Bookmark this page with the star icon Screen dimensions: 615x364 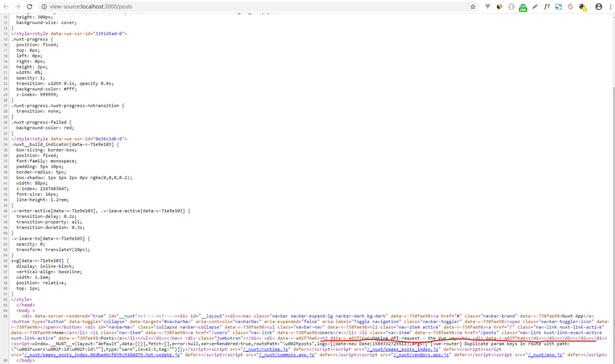click(473, 7)
